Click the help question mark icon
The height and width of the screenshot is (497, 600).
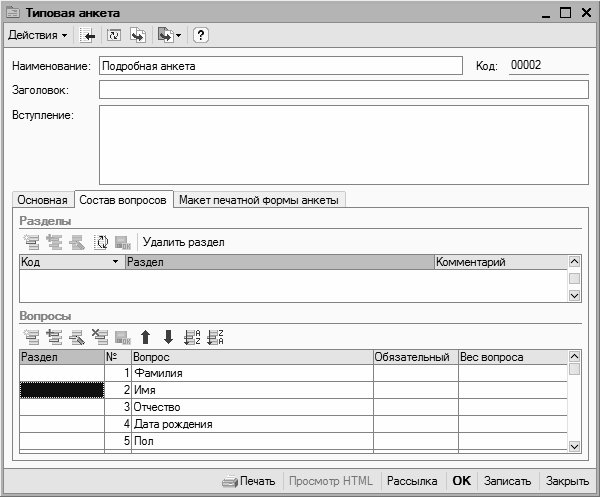point(200,36)
